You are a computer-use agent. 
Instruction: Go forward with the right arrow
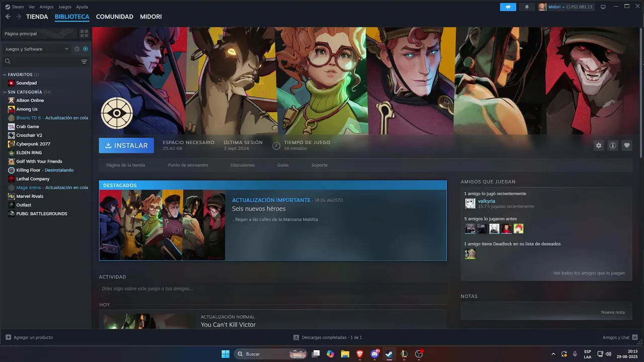pyautogui.click(x=19, y=17)
